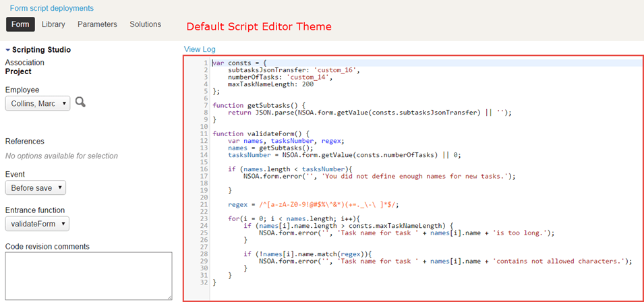
Task: Open the Employee dropdown showing Collins, Marc
Action: pos(38,103)
